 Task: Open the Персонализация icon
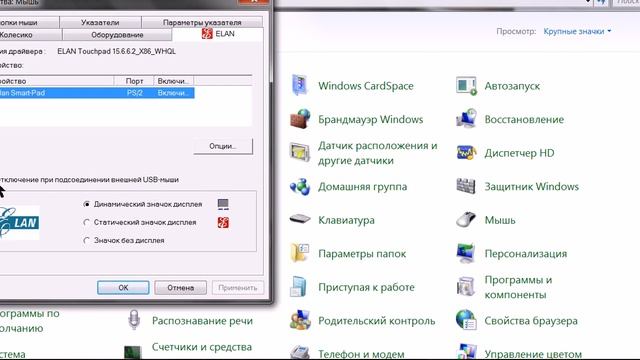point(466,253)
